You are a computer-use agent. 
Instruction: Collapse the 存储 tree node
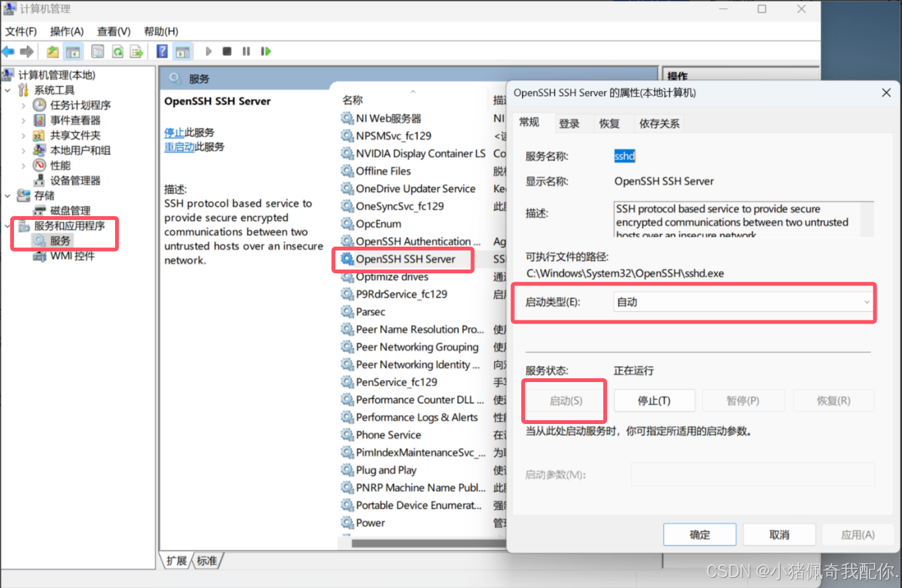pos(8,195)
